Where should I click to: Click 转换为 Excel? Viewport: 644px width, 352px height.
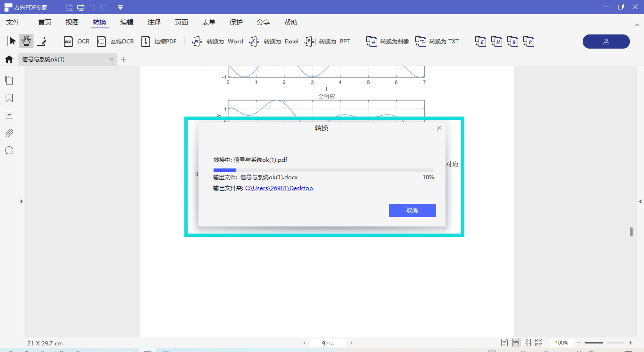274,42
